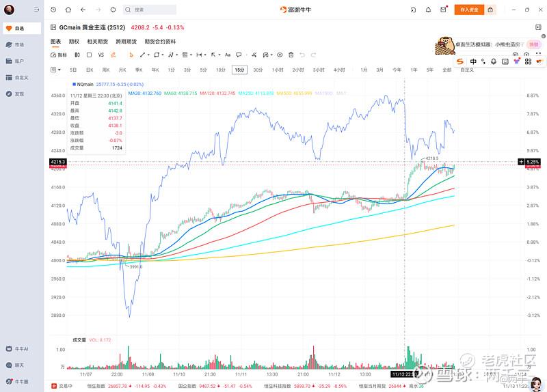Select the orange cursor pointer tool
The width and height of the screenshot is (547, 392).
point(131,55)
